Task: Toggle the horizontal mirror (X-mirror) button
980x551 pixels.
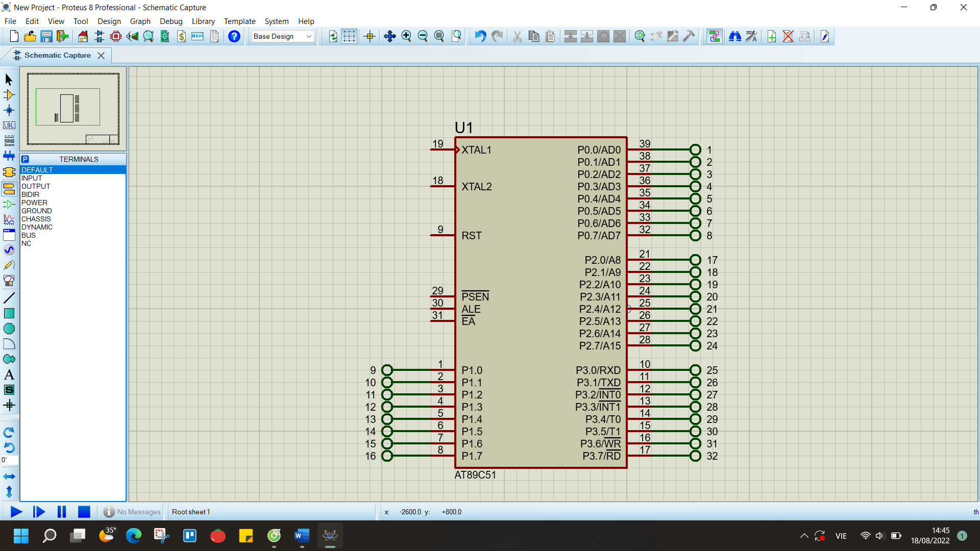Action: [x=9, y=477]
